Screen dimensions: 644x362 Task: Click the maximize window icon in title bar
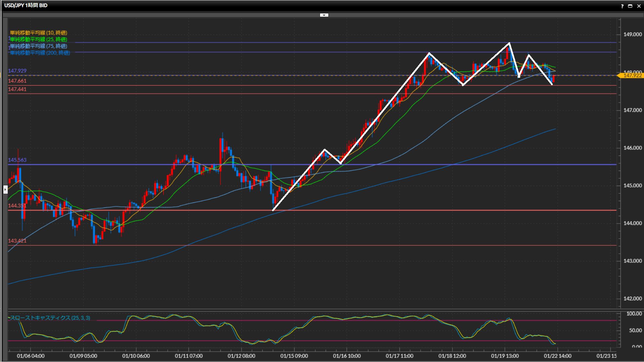pyautogui.click(x=630, y=6)
